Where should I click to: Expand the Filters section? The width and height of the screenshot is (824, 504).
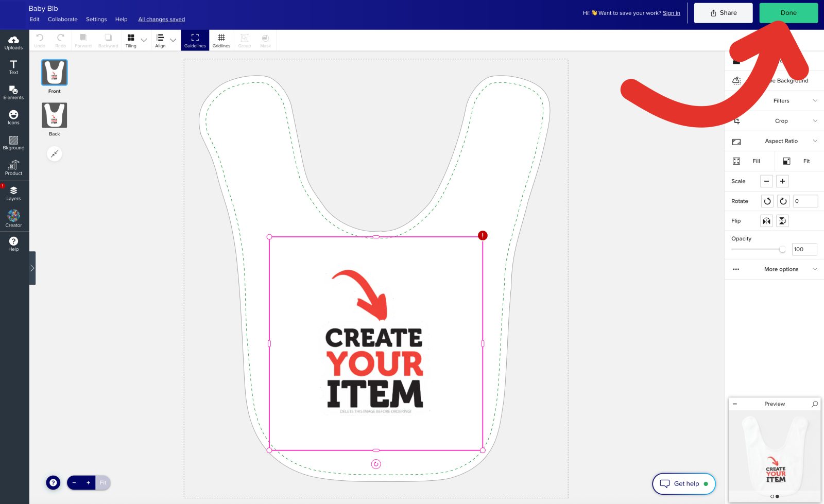pyautogui.click(x=781, y=101)
